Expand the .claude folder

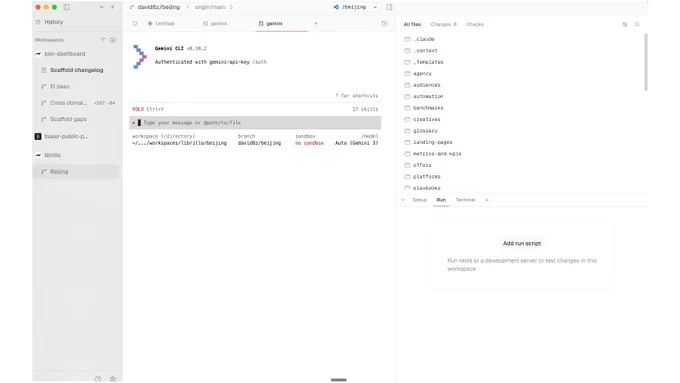419,39
